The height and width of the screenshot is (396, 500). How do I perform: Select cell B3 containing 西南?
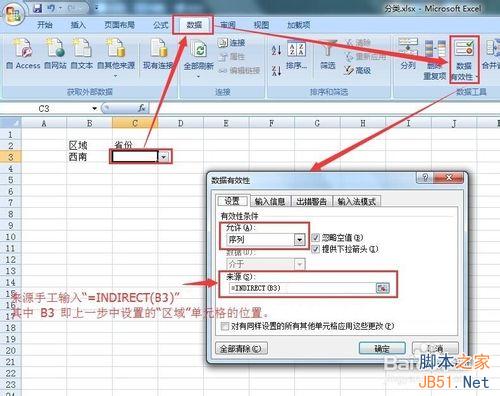[x=89, y=157]
